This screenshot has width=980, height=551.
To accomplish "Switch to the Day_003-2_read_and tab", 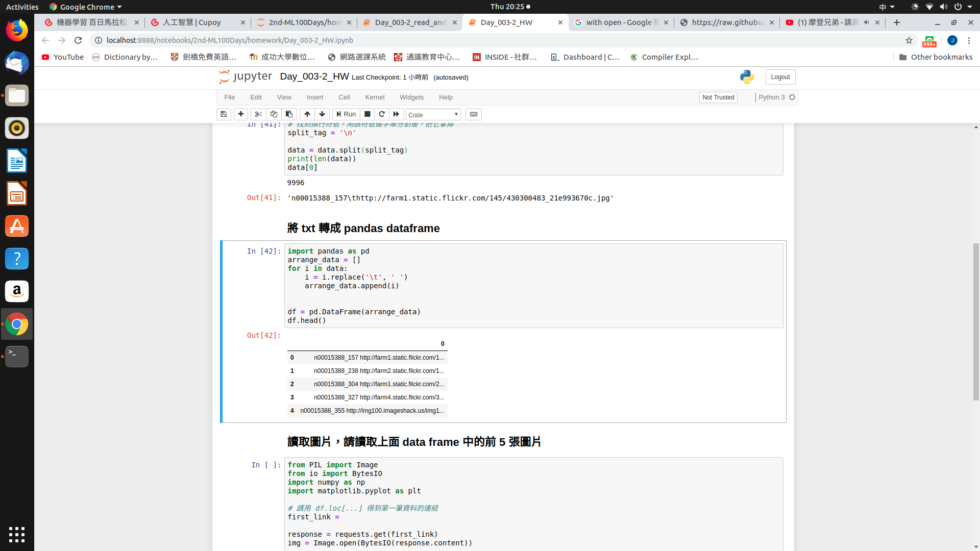I will click(x=410, y=22).
